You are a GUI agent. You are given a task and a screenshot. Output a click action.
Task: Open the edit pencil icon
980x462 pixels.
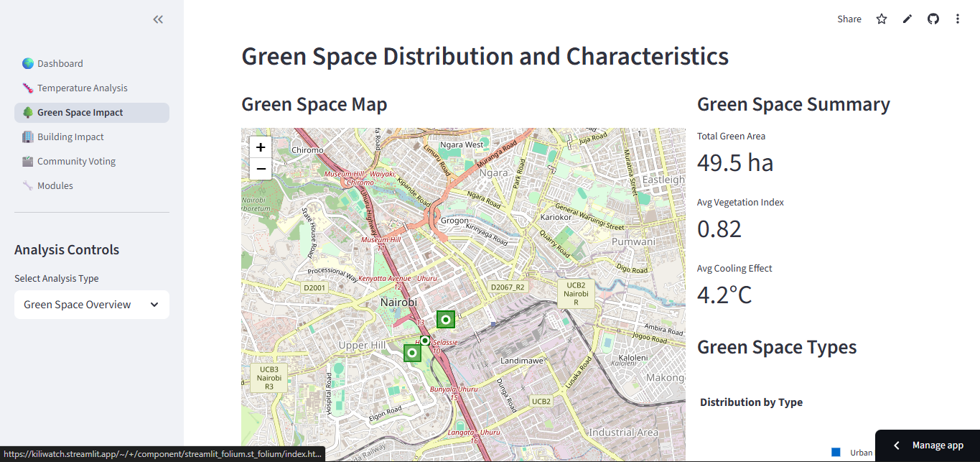coord(907,19)
